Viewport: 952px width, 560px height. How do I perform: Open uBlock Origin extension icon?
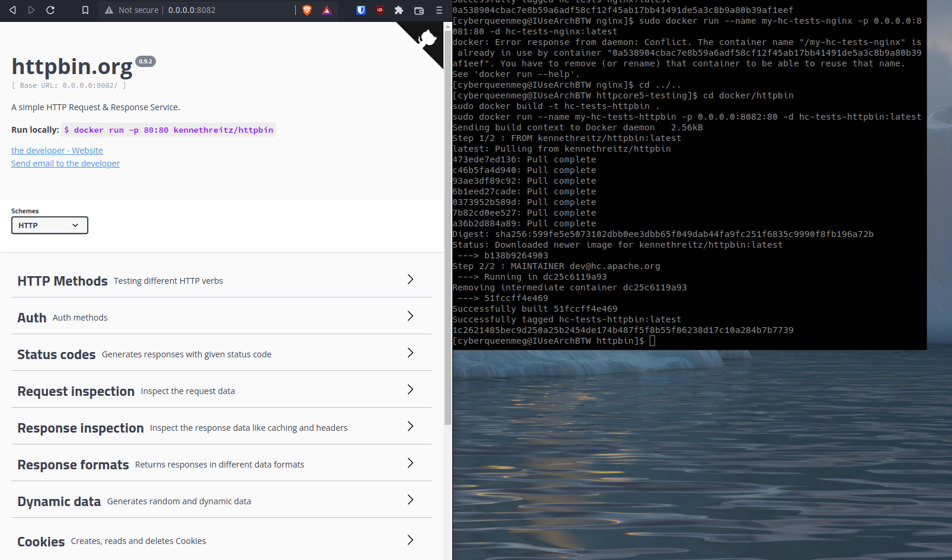click(380, 10)
